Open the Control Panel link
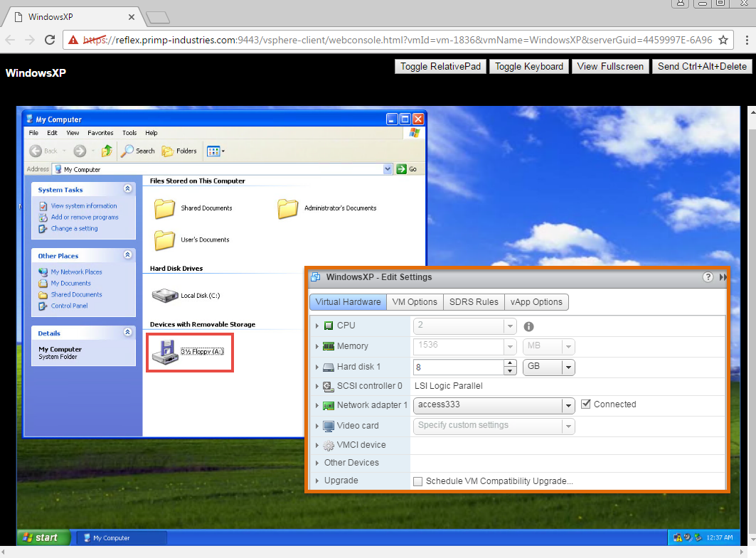 click(x=70, y=306)
